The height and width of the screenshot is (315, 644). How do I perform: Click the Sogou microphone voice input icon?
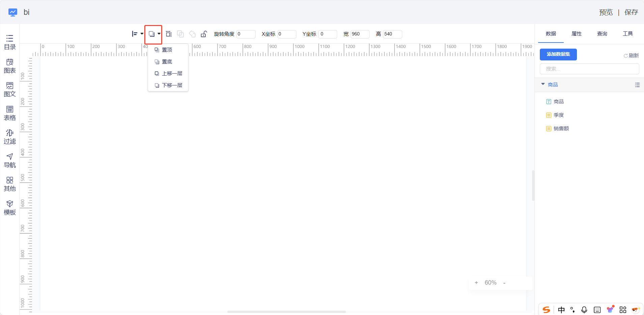pyautogui.click(x=584, y=310)
